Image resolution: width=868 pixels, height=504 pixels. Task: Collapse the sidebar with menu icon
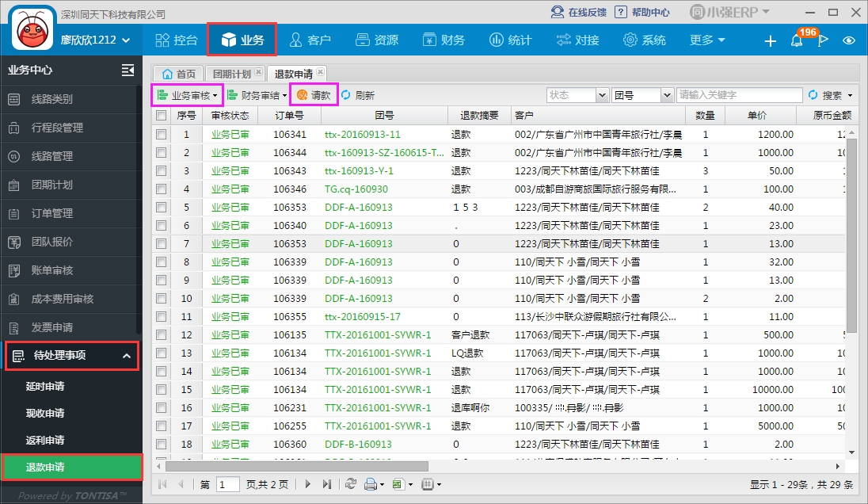128,70
